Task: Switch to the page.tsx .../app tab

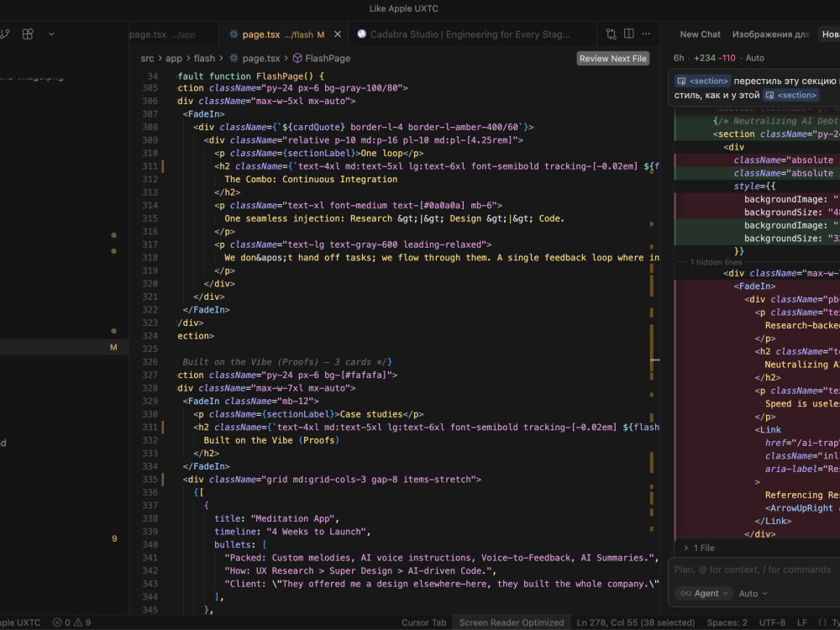Action: point(162,34)
